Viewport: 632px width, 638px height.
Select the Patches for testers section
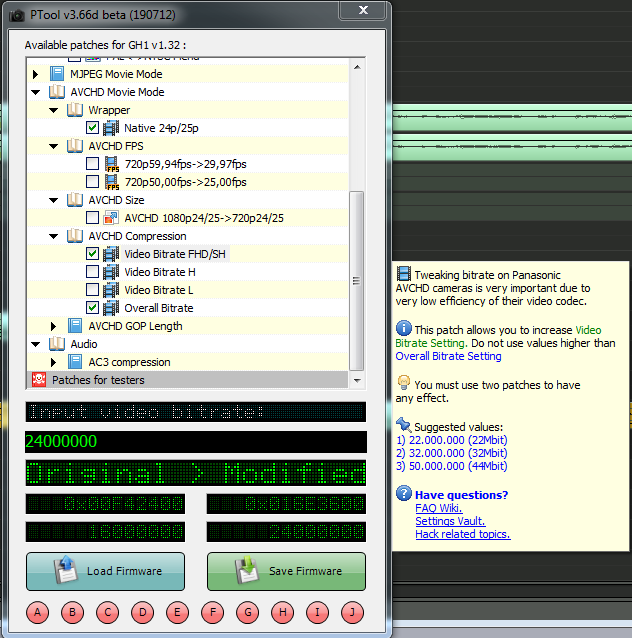coord(188,380)
